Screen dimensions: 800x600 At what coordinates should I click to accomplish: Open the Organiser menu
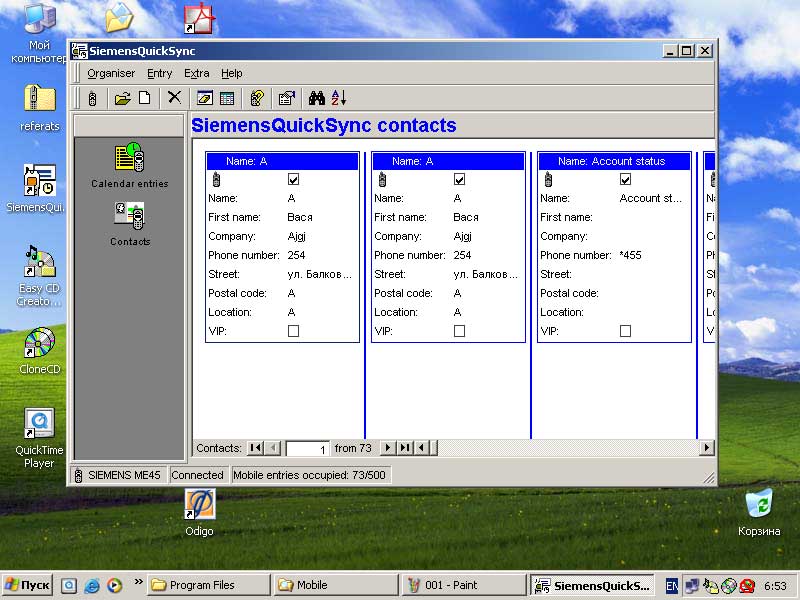pos(111,73)
